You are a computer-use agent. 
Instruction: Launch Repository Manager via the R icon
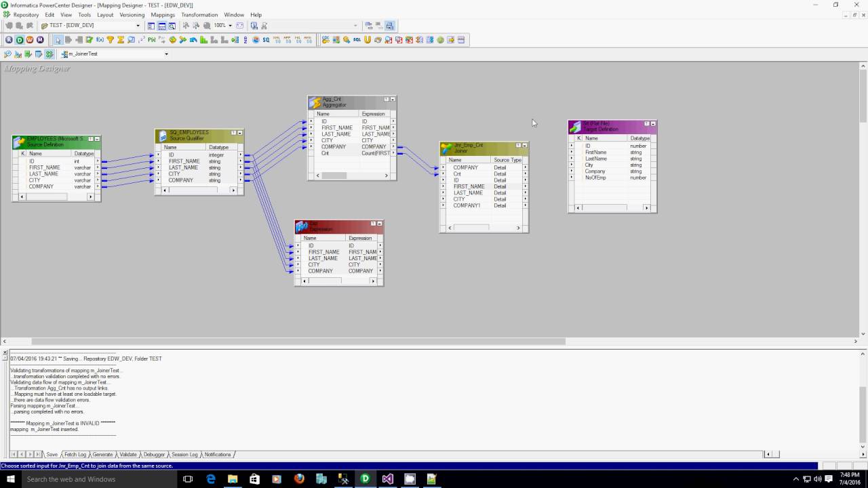click(x=9, y=40)
